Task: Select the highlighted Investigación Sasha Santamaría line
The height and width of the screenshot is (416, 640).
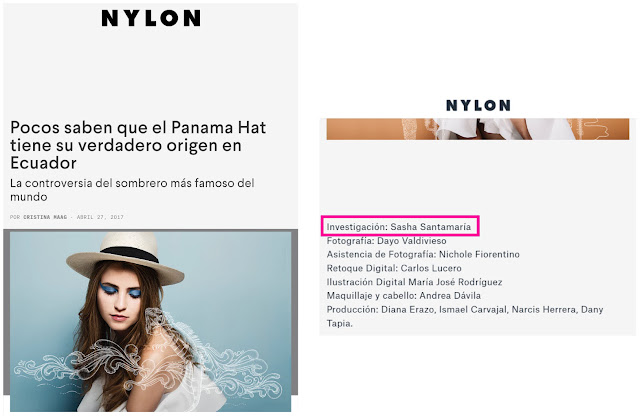Action: [399, 227]
